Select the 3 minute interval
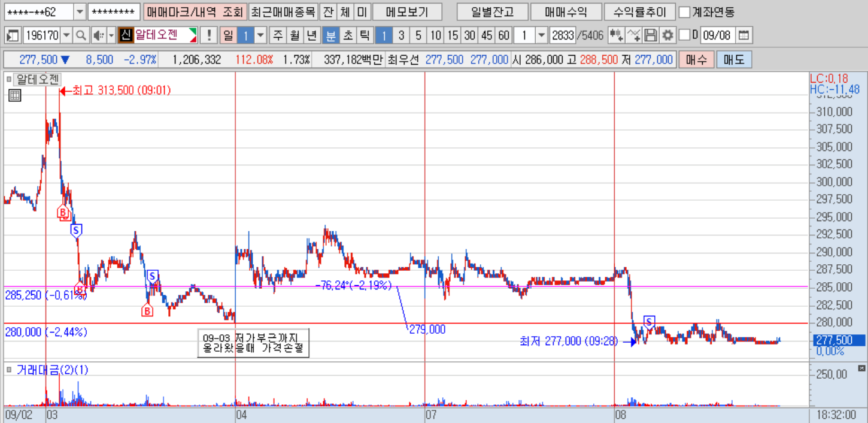This screenshot has width=868, height=423. (401, 35)
